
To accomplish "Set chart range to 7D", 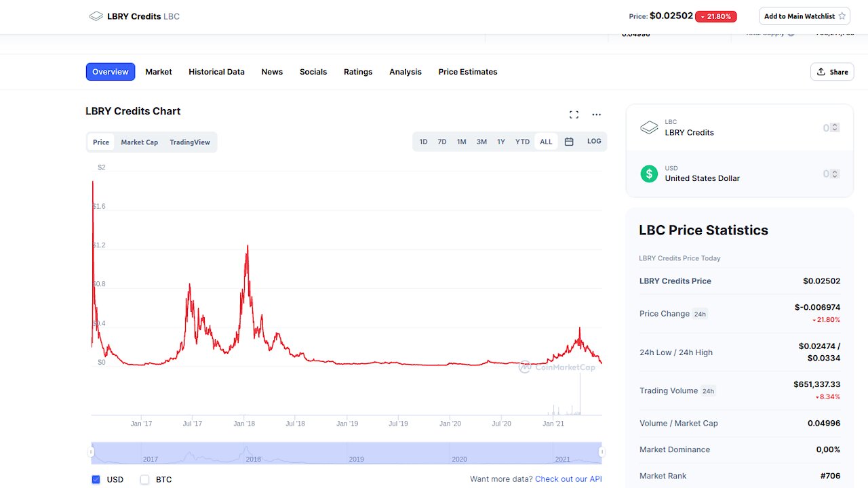I will tap(442, 142).
